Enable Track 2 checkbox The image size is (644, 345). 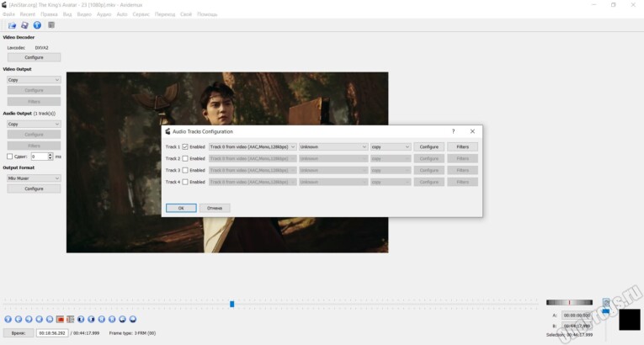pyautogui.click(x=185, y=158)
